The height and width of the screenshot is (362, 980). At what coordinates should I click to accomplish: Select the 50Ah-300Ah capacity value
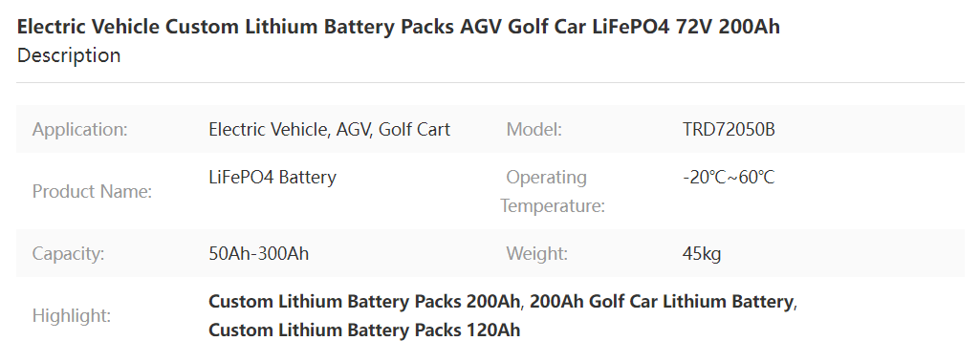tap(259, 253)
